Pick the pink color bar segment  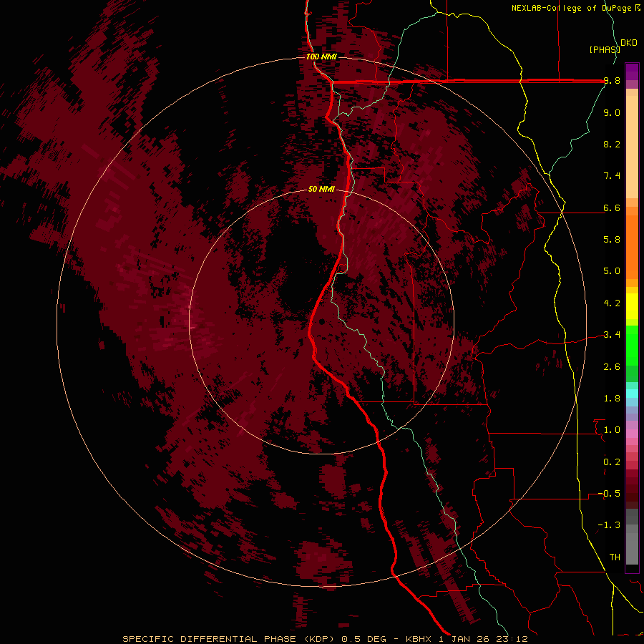tap(632, 434)
